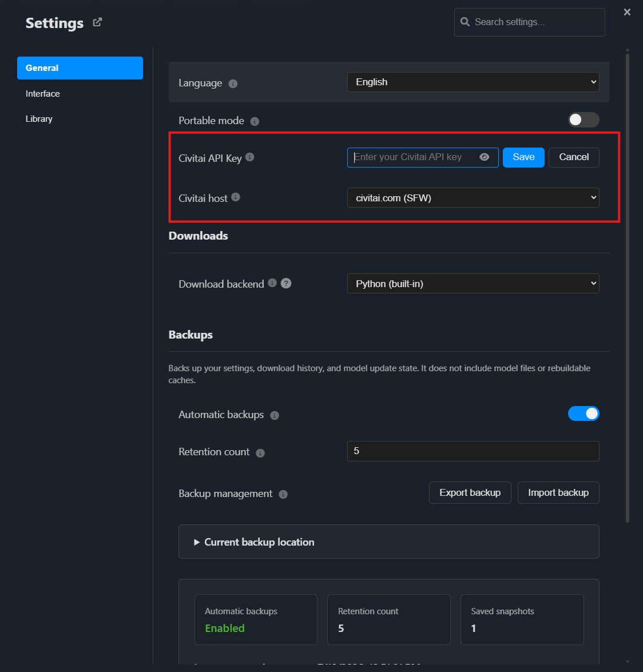Reveal API key with eye icon

[x=485, y=157]
